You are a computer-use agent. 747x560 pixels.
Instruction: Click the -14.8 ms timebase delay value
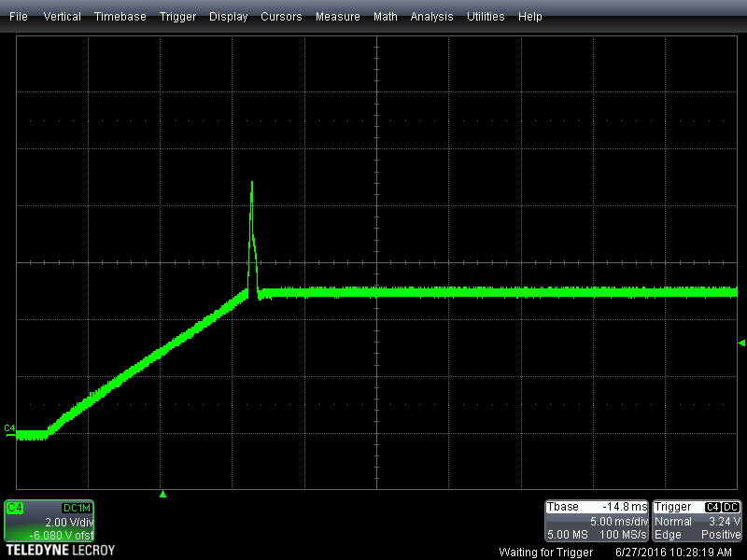click(625, 507)
